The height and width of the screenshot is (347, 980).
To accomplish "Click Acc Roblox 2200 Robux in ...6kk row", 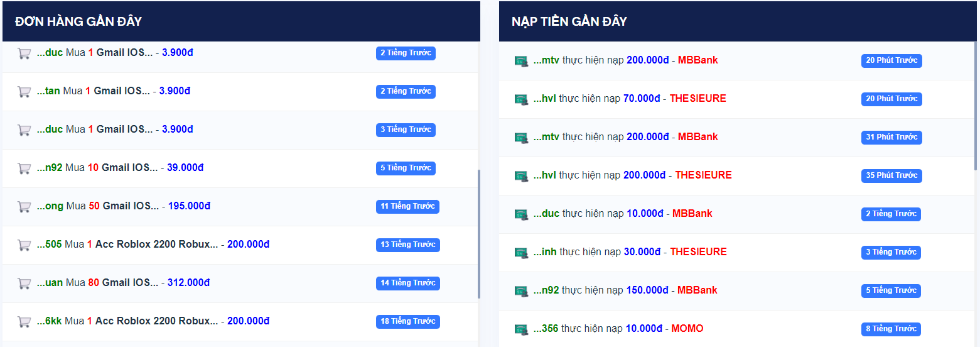I will coord(156,321).
